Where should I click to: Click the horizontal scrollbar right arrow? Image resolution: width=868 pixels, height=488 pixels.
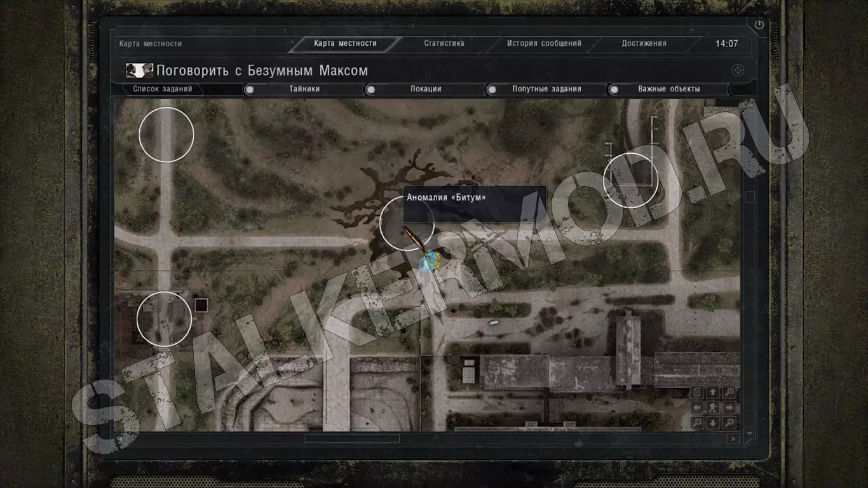(x=733, y=439)
